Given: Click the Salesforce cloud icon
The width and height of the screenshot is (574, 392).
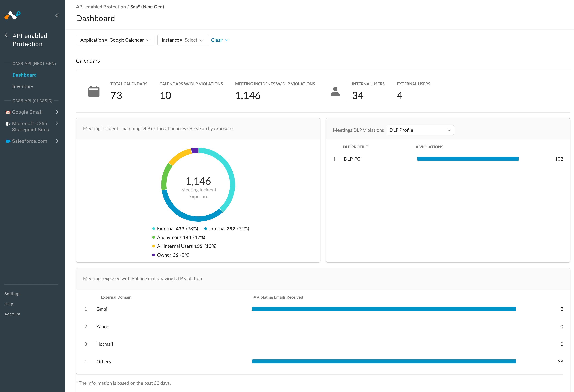Looking at the screenshot, I should 8,141.
